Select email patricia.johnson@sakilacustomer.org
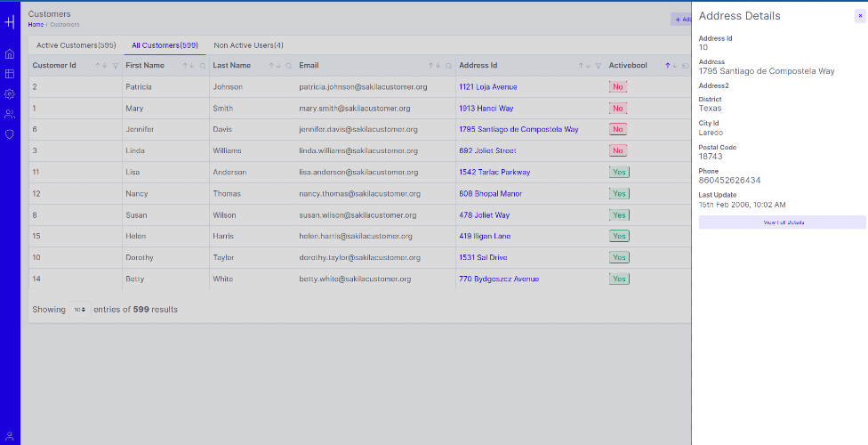Screen dimensions: 868x445 pyautogui.click(x=363, y=87)
